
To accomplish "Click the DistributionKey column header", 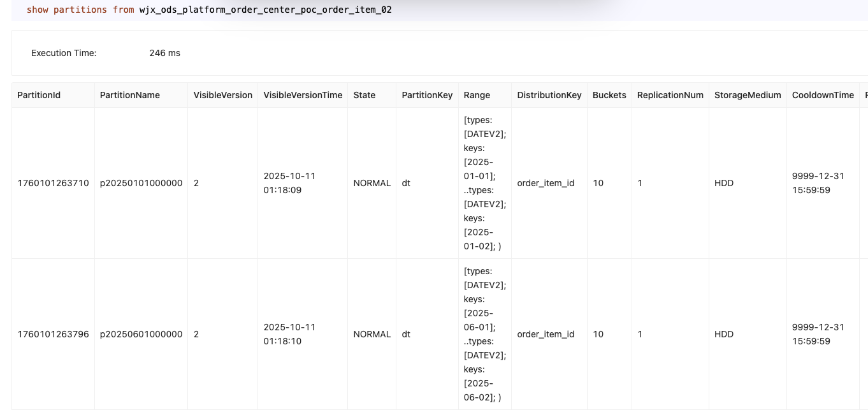I will point(549,95).
